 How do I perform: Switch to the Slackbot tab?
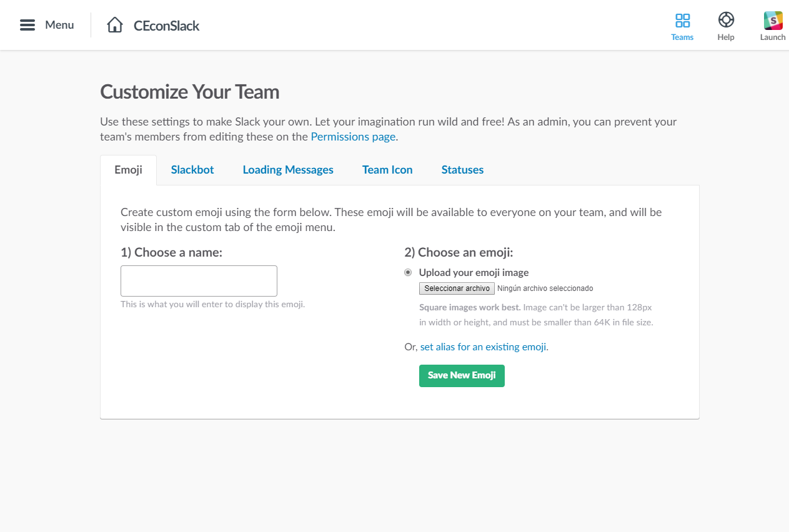(x=192, y=170)
